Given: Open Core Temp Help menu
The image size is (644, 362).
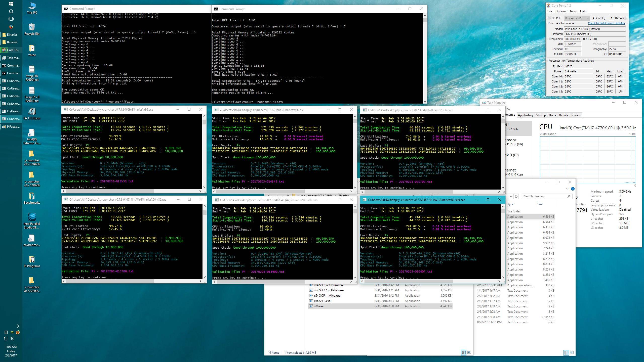Looking at the screenshot, I should pyautogui.click(x=583, y=11).
